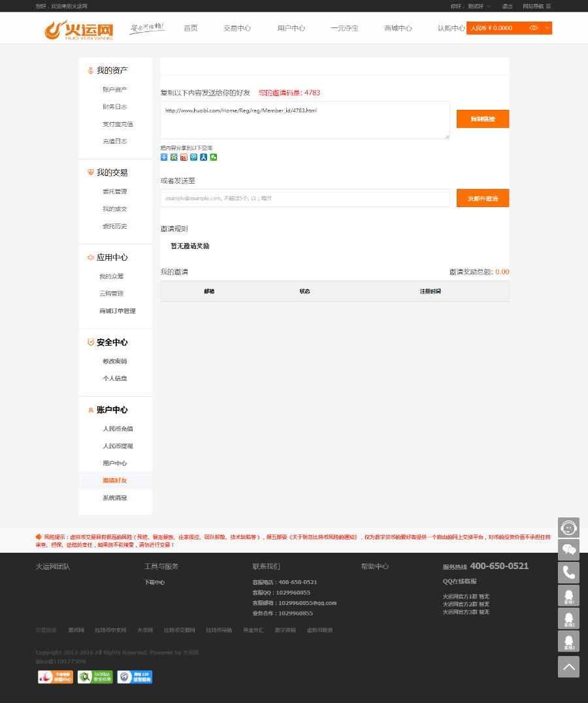Viewport: 588px width, 703px height.
Task: Click 360网站安全检测 badge
Action: [x=95, y=677]
